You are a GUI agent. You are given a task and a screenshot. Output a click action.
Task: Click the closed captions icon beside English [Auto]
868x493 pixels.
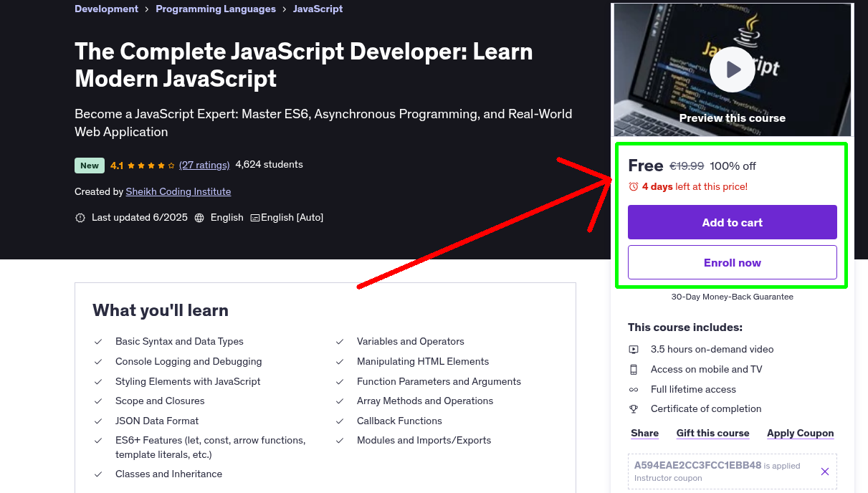pos(255,218)
